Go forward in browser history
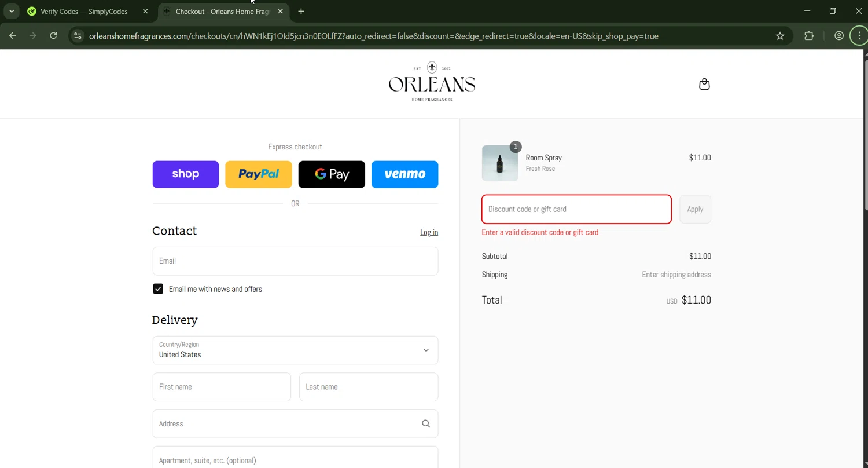Screen dimensions: 868x468 coord(33,36)
